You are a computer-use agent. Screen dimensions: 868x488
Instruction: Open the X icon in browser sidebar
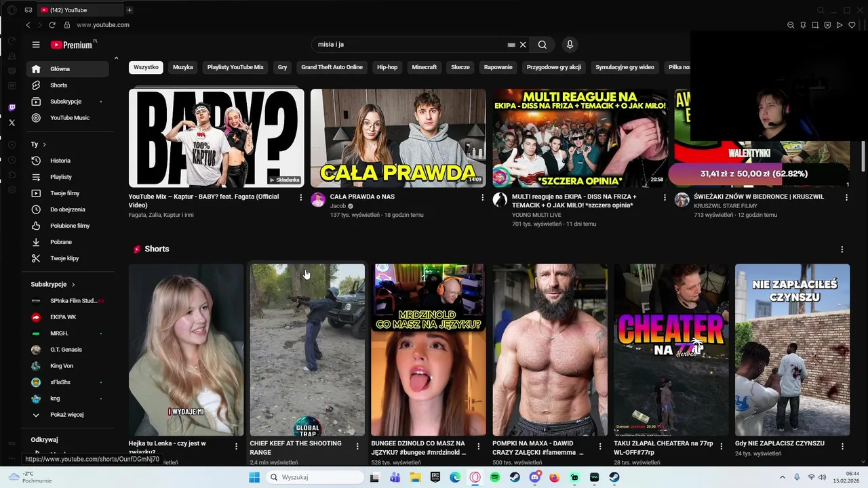(12, 123)
